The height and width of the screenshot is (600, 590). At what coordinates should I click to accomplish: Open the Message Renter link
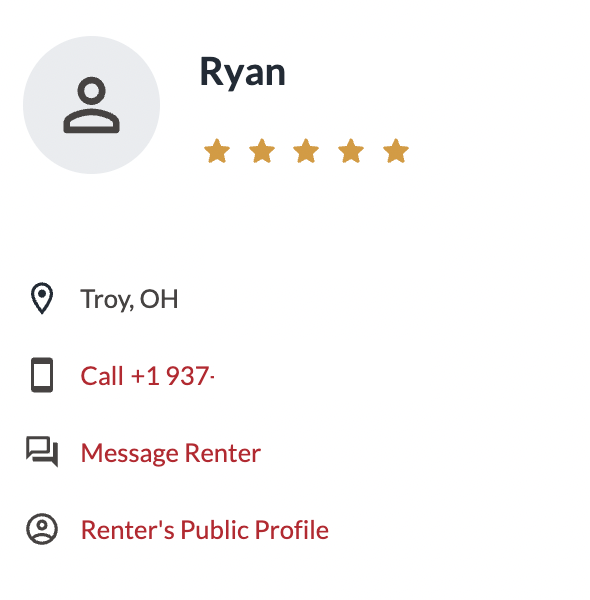171,453
